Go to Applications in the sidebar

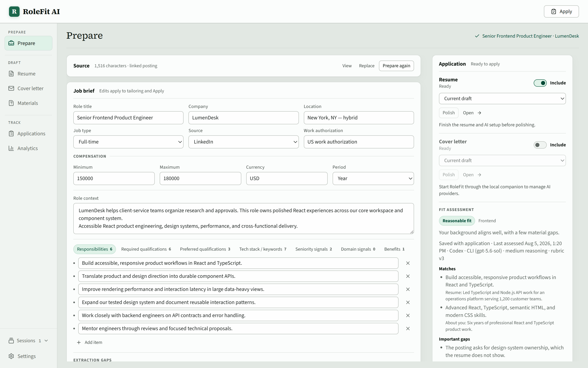click(x=28, y=133)
